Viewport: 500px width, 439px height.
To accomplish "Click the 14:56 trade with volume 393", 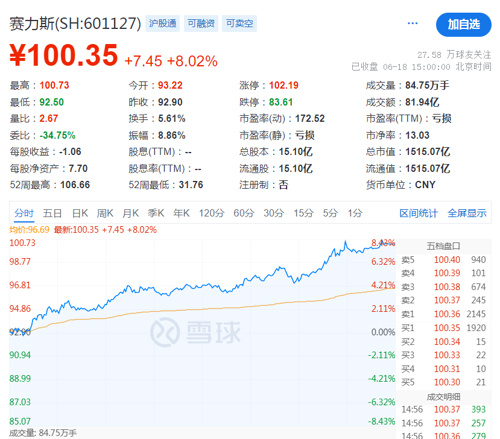I will [x=443, y=409].
